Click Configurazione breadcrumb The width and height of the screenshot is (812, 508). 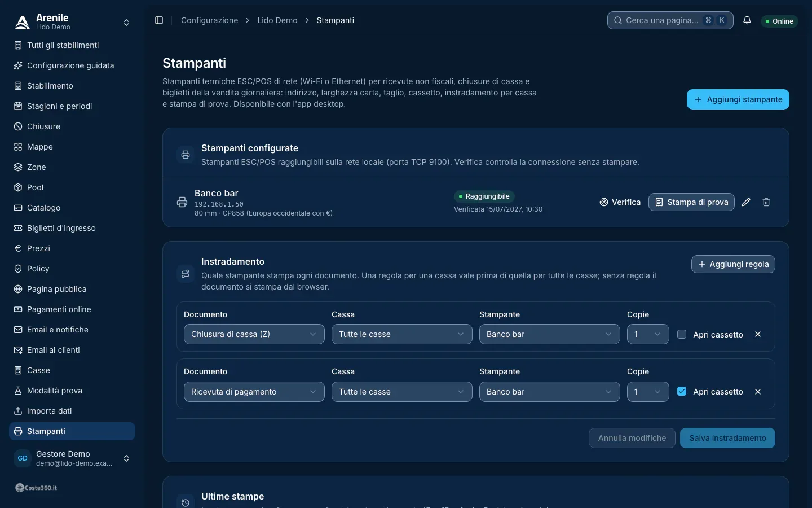(x=209, y=20)
